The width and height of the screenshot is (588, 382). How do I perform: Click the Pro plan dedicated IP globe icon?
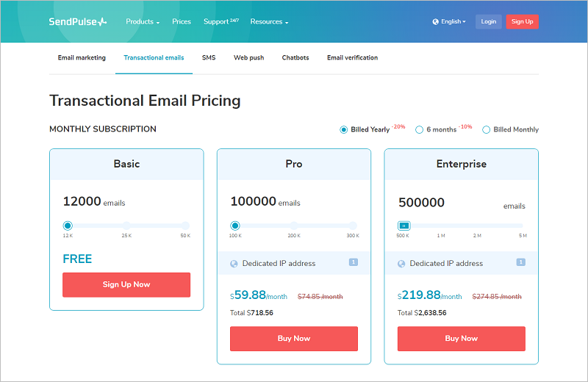tap(234, 264)
